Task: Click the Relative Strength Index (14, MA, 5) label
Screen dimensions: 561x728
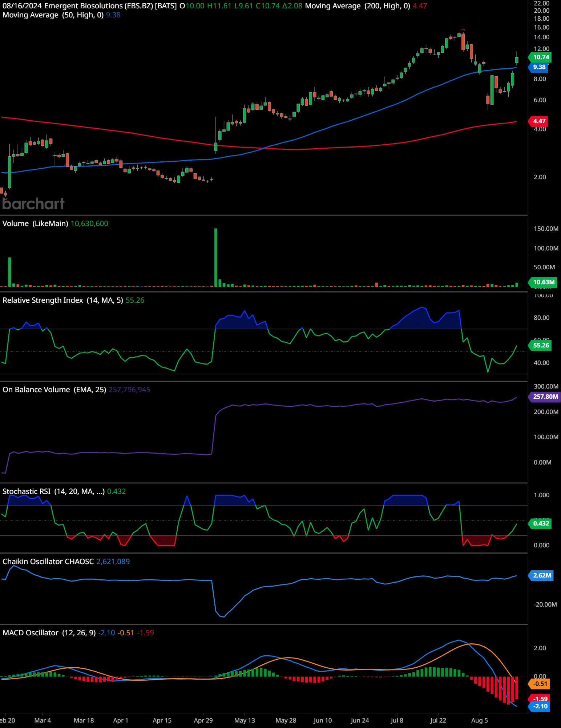Action: click(63, 300)
